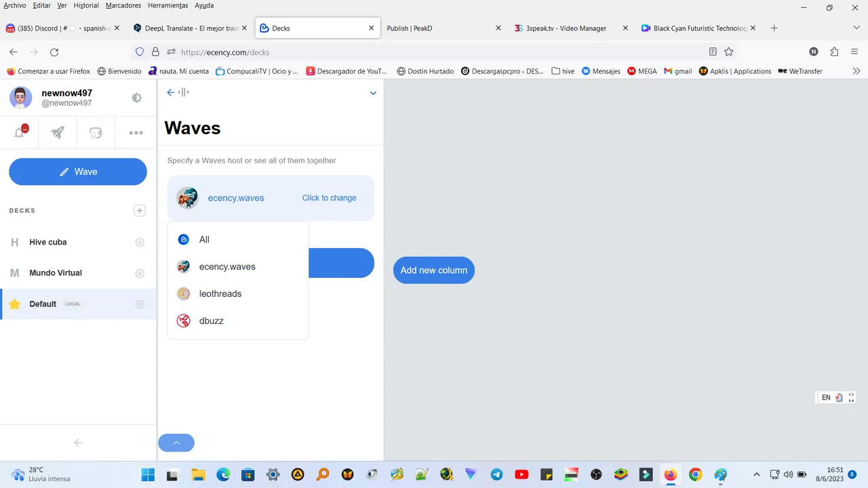Collapse the Ecency sidebar with left arrow

pyautogui.click(x=78, y=443)
